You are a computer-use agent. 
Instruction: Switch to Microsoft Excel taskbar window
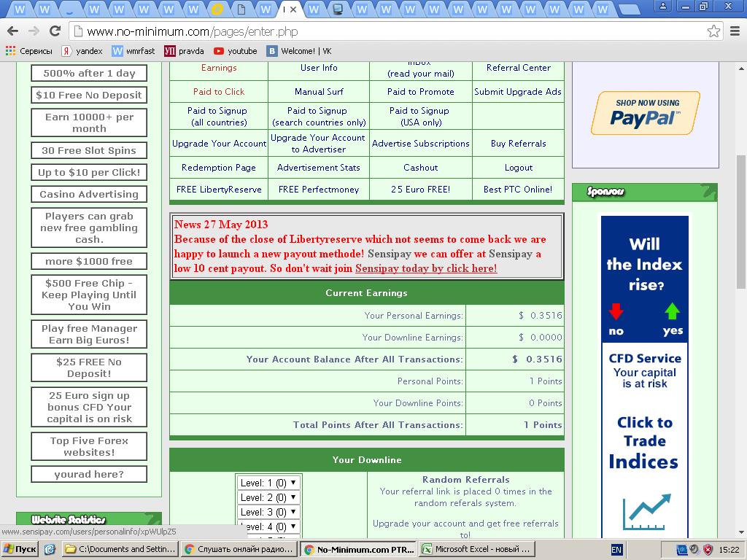coord(477,549)
